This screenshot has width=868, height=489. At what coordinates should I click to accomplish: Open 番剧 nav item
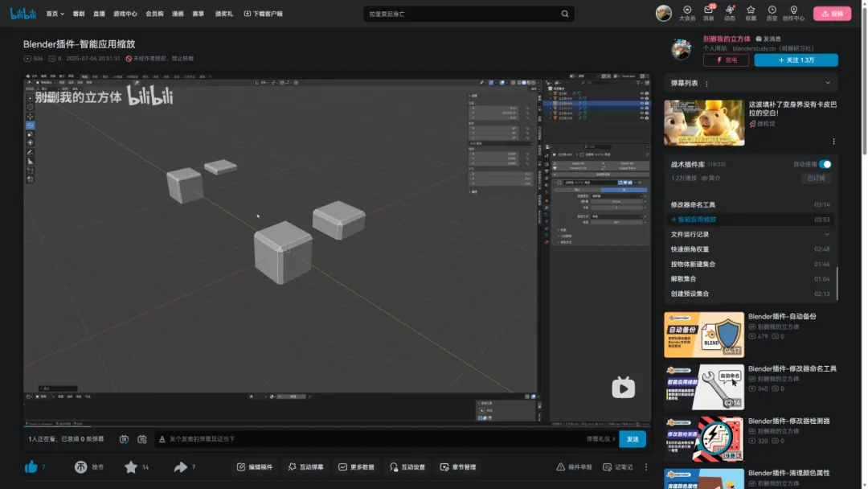click(x=79, y=14)
